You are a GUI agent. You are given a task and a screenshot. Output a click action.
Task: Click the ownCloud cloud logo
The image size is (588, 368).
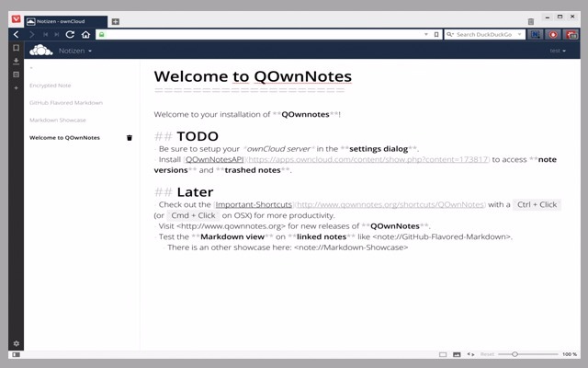tap(40, 51)
